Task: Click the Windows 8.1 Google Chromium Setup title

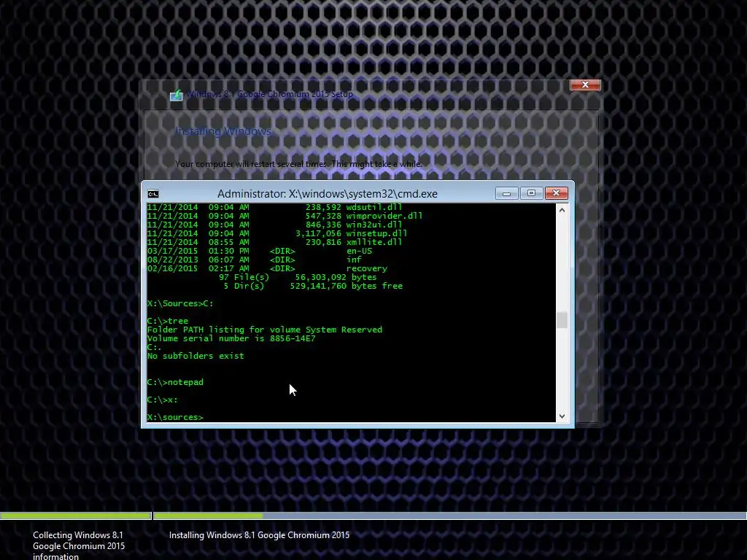Action: [270, 94]
